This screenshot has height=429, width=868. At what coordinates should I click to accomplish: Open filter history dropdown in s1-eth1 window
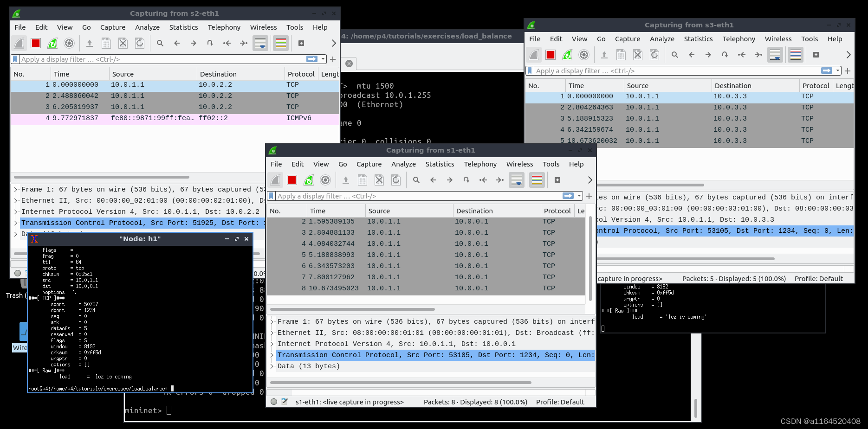pos(579,196)
